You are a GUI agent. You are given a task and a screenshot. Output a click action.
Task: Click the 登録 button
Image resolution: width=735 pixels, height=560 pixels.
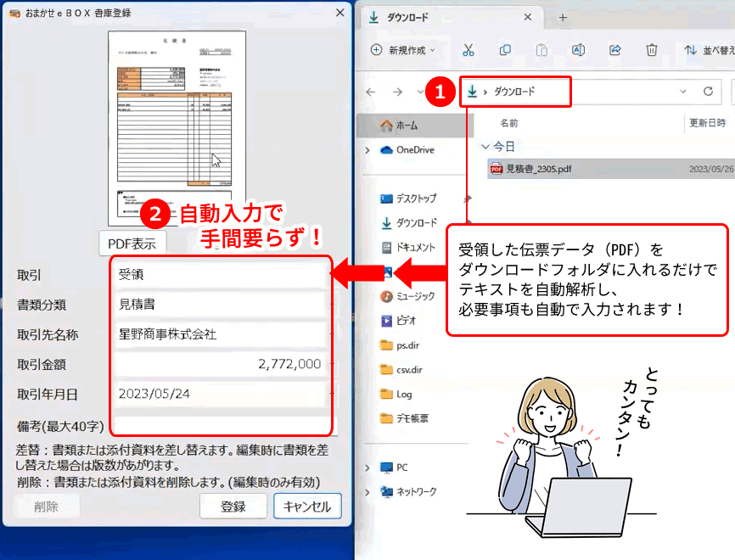pyautogui.click(x=233, y=507)
